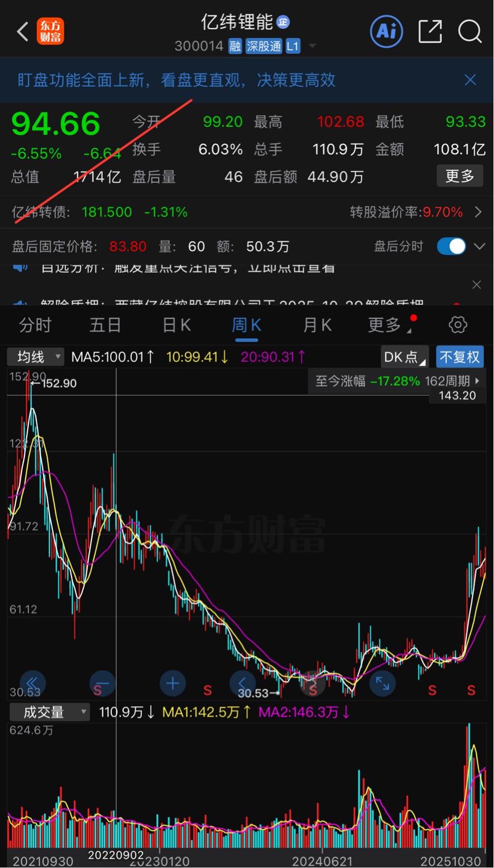Tap the share icon
This screenshot has height=868, width=494.
[x=430, y=31]
